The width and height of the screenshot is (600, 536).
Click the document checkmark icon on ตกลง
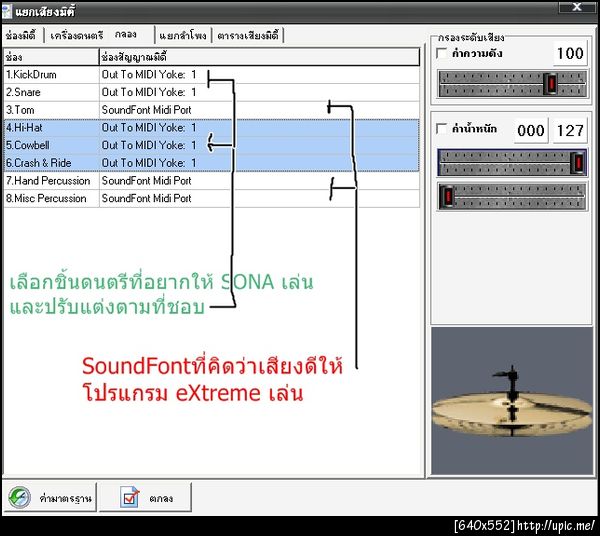point(129,497)
